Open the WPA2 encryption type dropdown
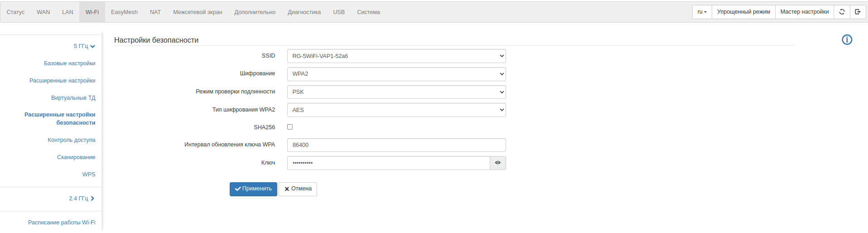The image size is (868, 233). tap(396, 110)
